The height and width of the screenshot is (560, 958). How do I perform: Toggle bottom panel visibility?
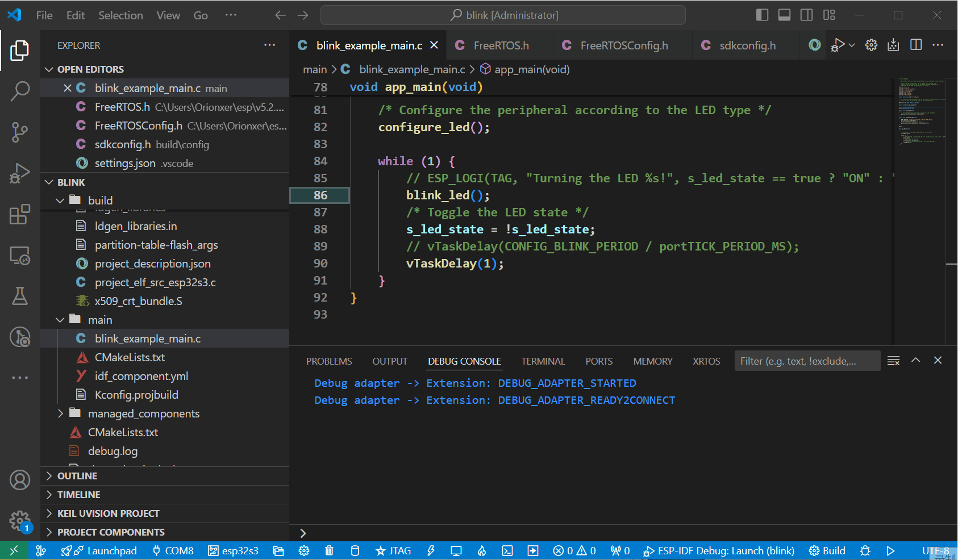(784, 15)
